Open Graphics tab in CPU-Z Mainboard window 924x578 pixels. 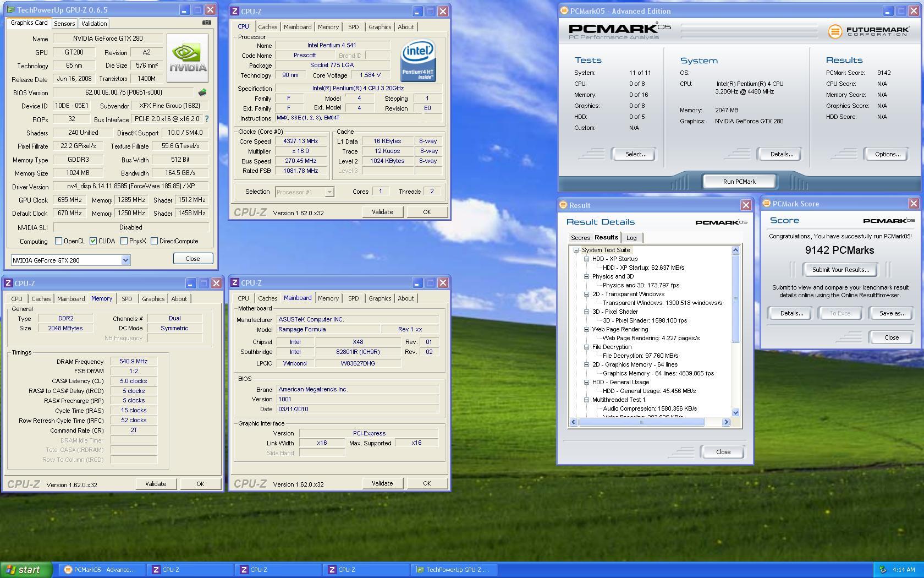(x=380, y=298)
